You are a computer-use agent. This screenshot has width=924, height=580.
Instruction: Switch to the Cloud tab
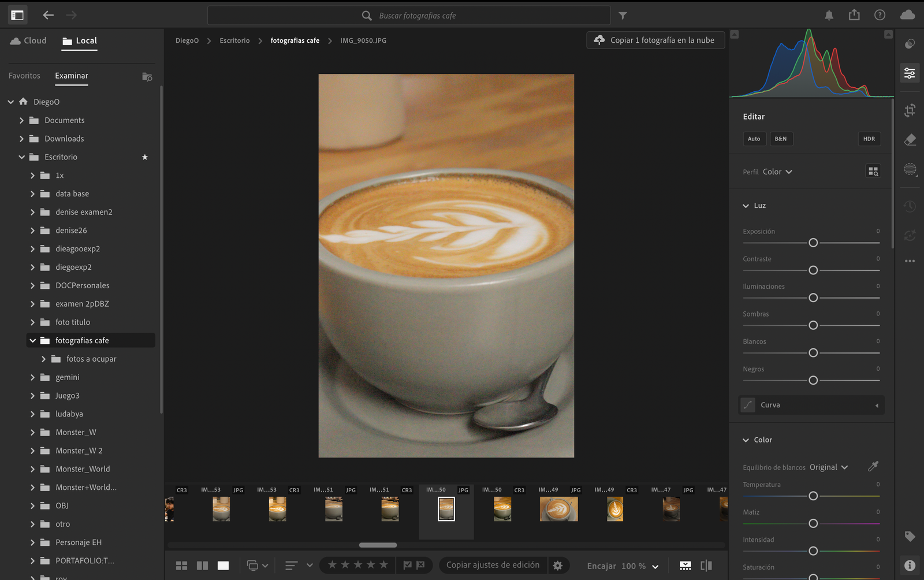pyautogui.click(x=28, y=40)
